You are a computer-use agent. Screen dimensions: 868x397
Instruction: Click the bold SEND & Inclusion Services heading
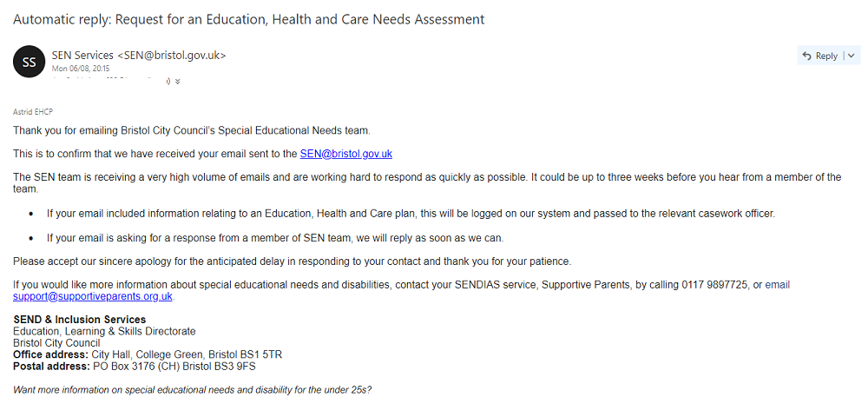(x=80, y=320)
